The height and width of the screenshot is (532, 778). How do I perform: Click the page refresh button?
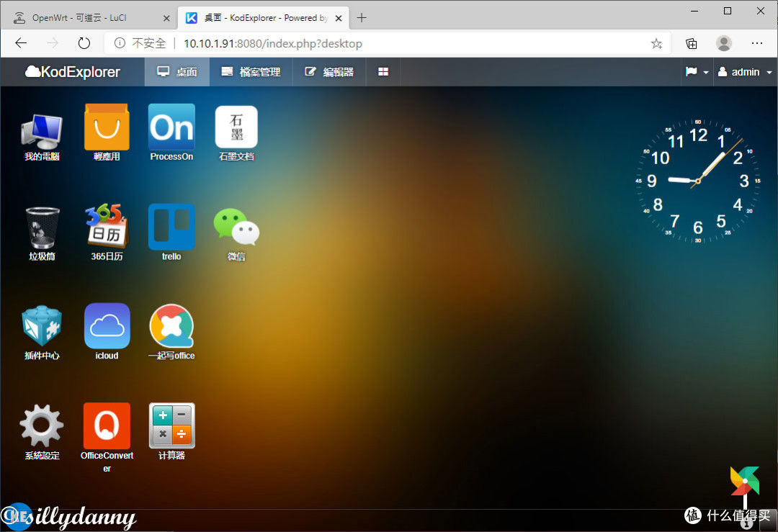pyautogui.click(x=84, y=43)
